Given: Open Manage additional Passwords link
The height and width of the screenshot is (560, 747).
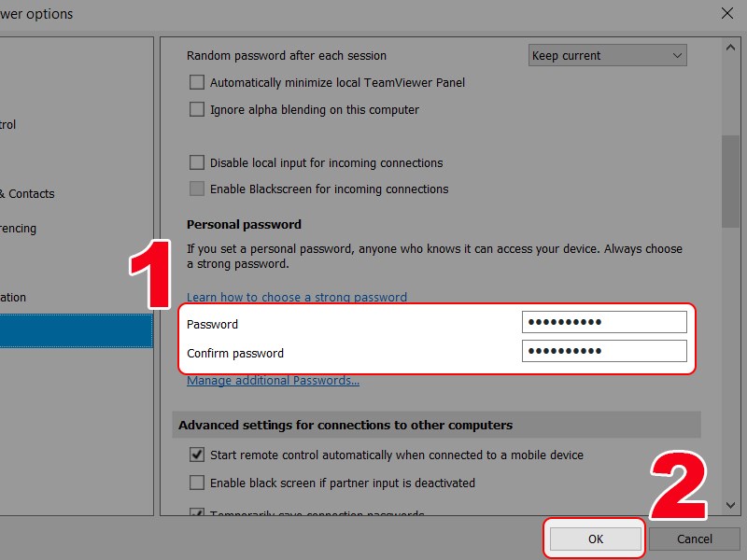Looking at the screenshot, I should pos(273,381).
